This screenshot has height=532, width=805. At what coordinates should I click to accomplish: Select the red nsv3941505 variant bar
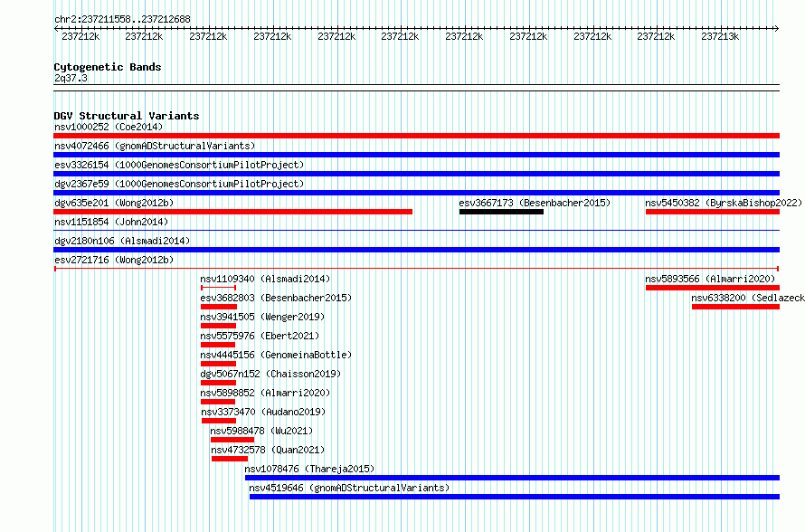218,326
